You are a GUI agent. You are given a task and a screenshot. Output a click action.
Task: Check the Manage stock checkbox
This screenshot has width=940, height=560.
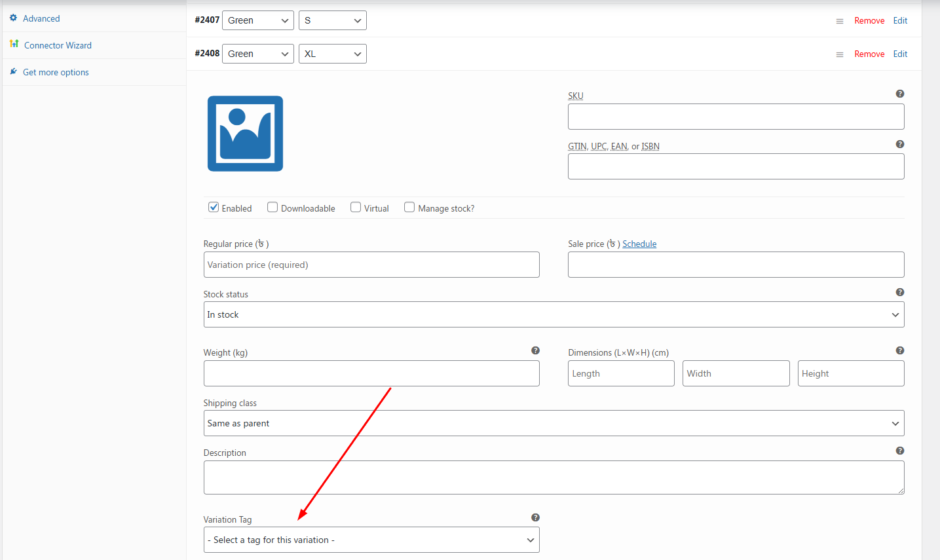point(409,207)
